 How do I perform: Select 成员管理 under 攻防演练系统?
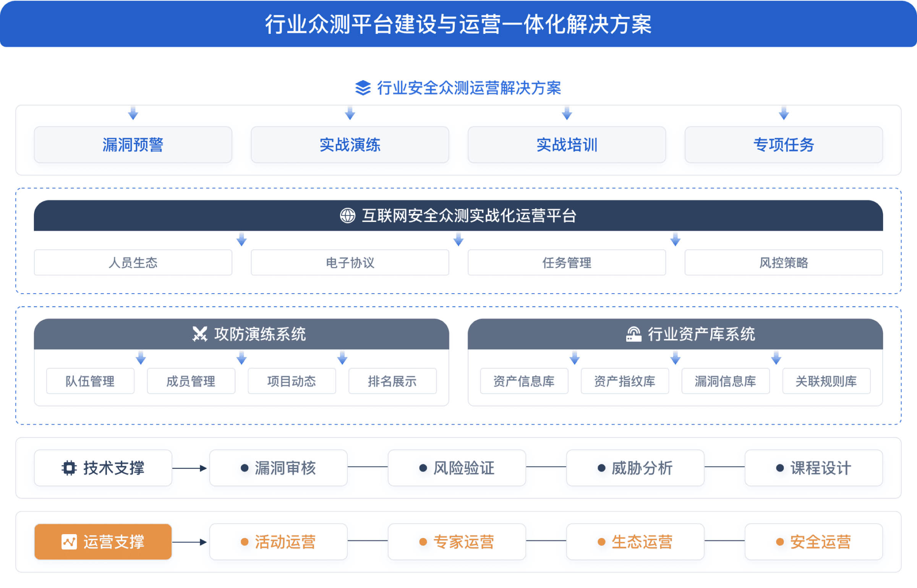coord(191,381)
